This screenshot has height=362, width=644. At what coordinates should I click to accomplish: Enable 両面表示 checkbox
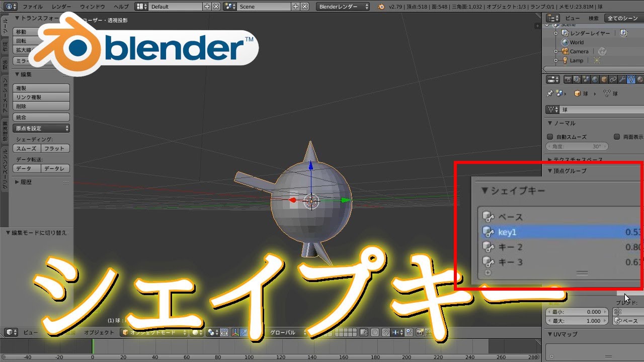(617, 137)
